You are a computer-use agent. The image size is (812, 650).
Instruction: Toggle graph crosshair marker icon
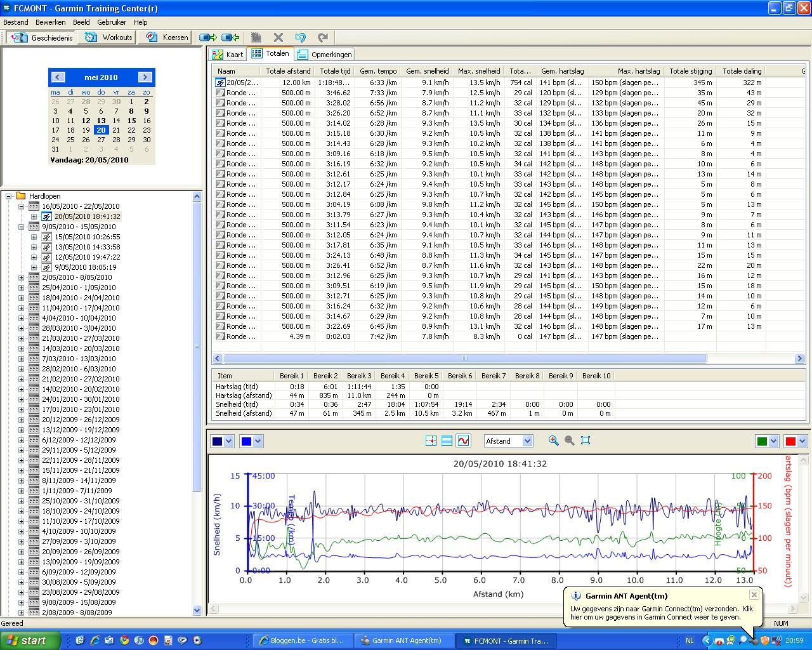tap(431, 441)
